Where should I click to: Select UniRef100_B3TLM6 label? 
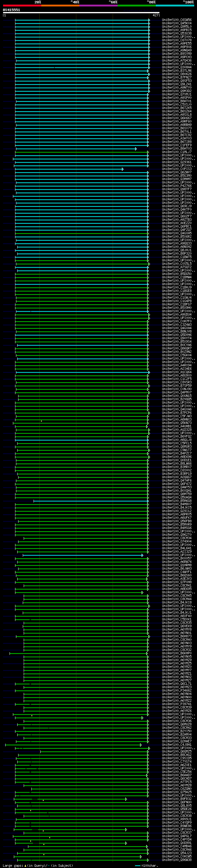point(177,71)
